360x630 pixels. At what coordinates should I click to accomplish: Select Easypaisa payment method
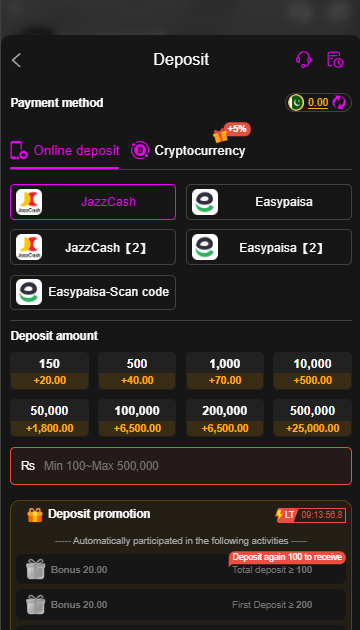pyautogui.click(x=269, y=202)
